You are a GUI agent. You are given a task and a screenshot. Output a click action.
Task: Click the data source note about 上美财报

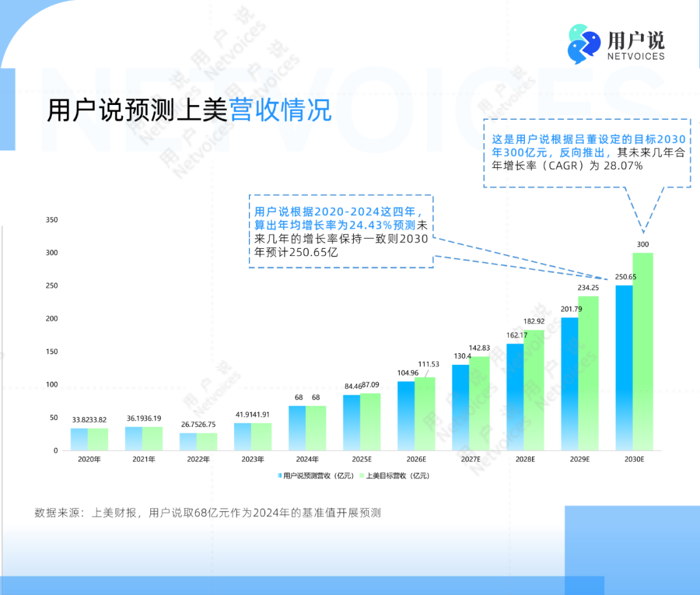pyautogui.click(x=207, y=513)
